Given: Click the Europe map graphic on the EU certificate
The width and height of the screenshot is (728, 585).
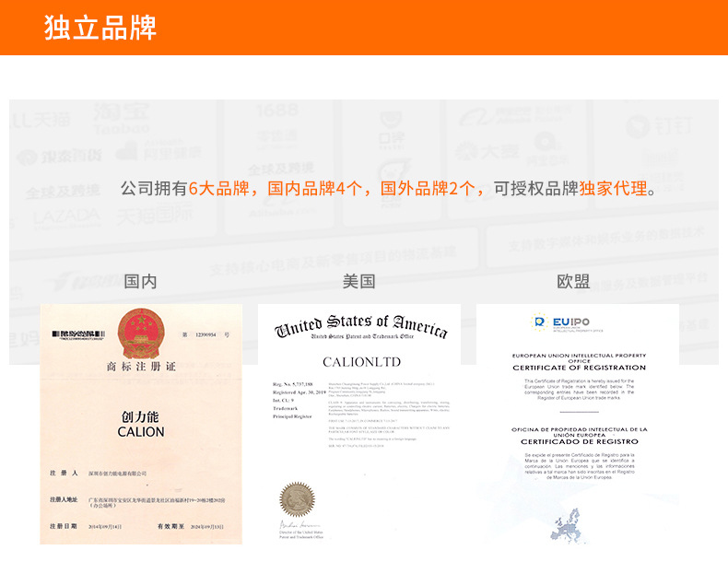Looking at the screenshot, I should [x=566, y=525].
